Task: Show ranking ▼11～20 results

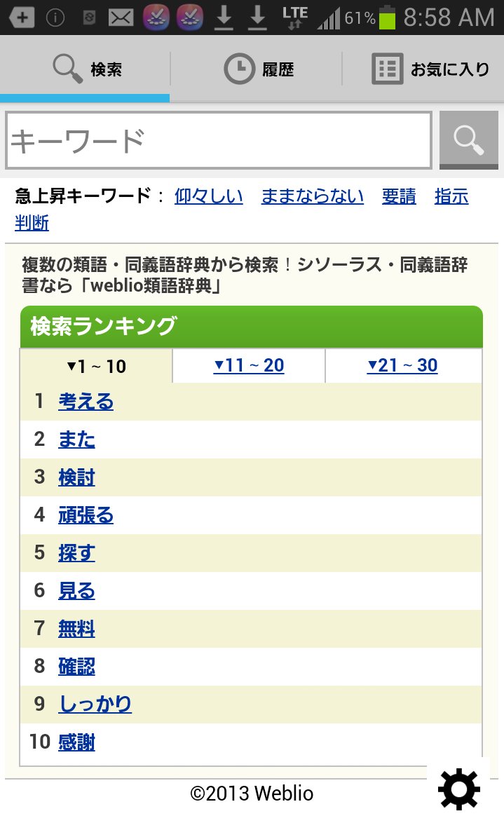Action: 249,365
